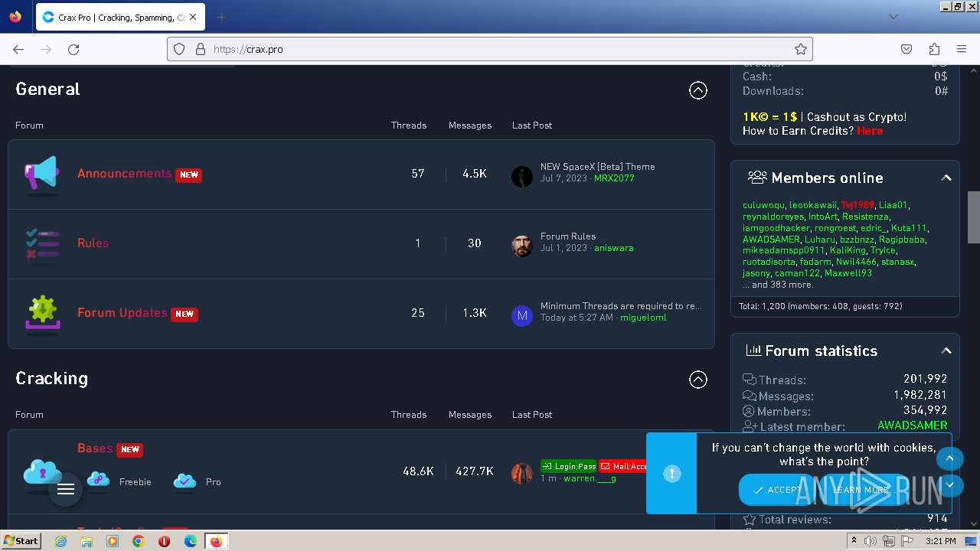The width and height of the screenshot is (980, 551).
Task: Open Minimum Threads are required post
Action: 621,306
